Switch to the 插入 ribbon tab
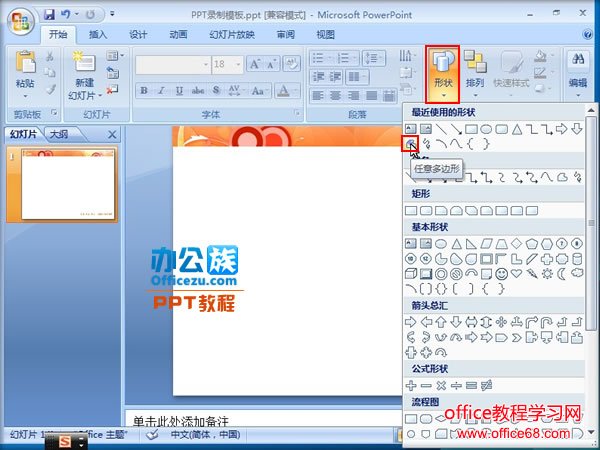Image resolution: width=600 pixels, height=450 pixels. point(98,34)
